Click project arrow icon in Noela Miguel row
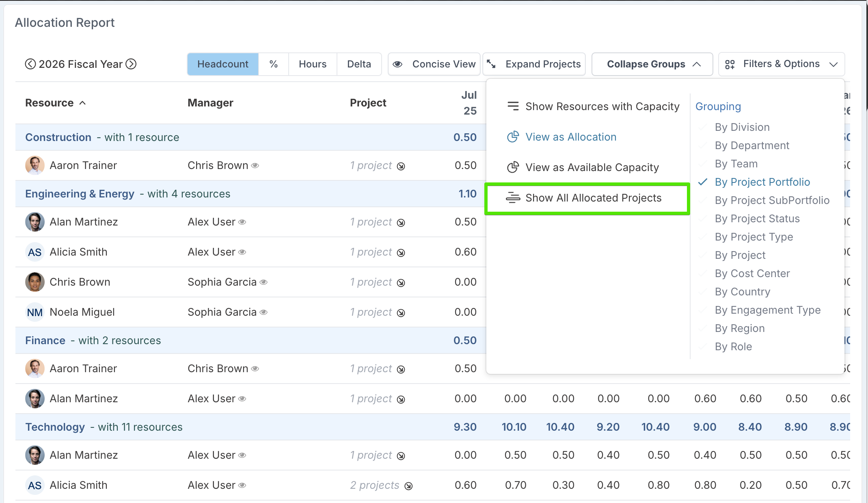The image size is (868, 503). pyautogui.click(x=401, y=313)
